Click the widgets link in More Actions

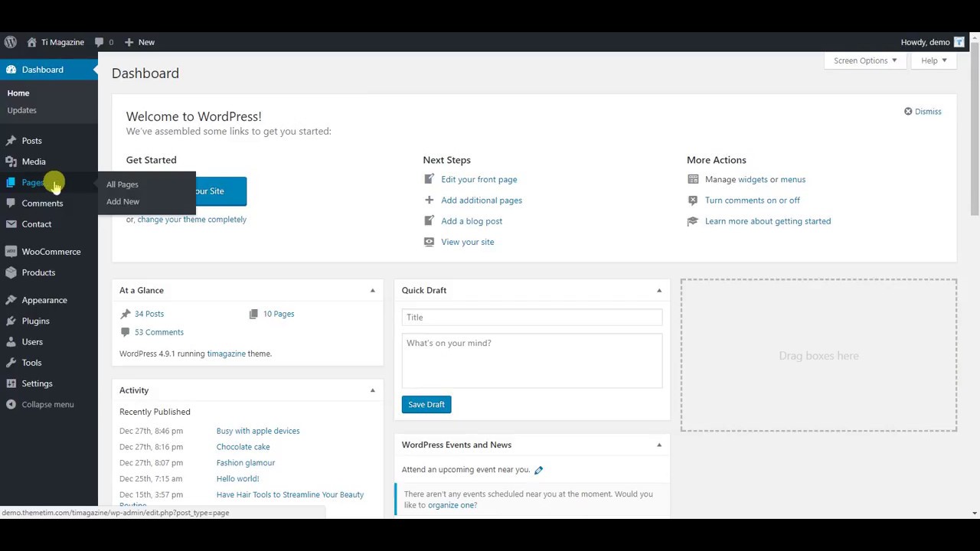pyautogui.click(x=753, y=180)
